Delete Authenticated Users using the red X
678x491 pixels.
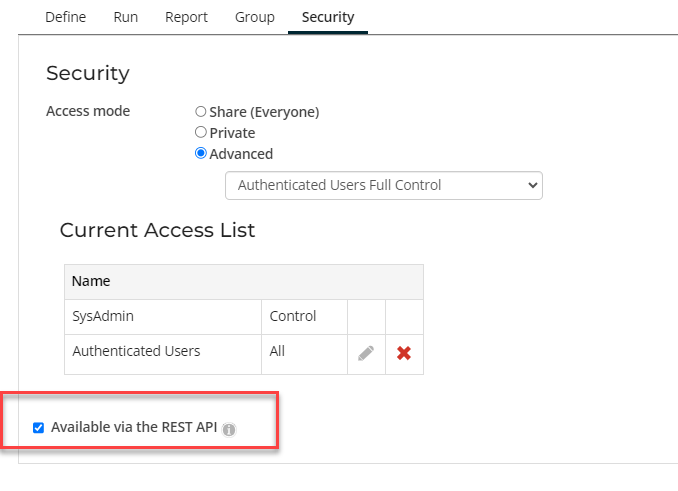[x=404, y=353]
